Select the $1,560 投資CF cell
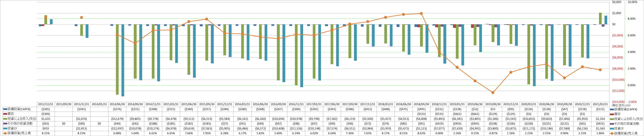The height and width of the screenshot is (136, 644). point(600,128)
